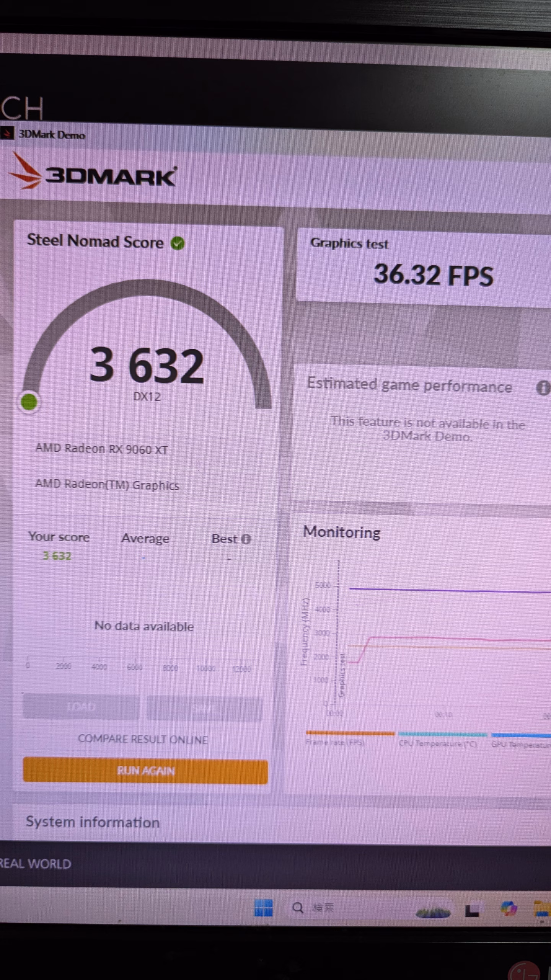
Task: Click the LOAD button
Action: coord(81,707)
